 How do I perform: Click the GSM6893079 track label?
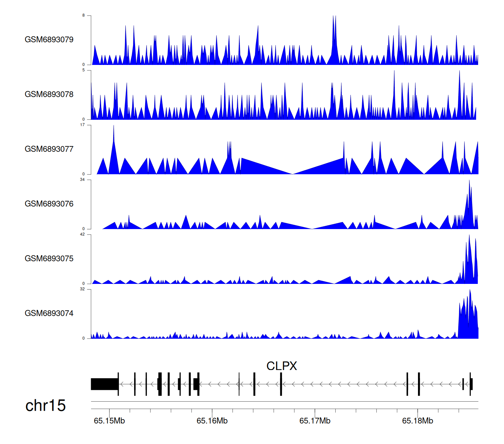[49, 40]
